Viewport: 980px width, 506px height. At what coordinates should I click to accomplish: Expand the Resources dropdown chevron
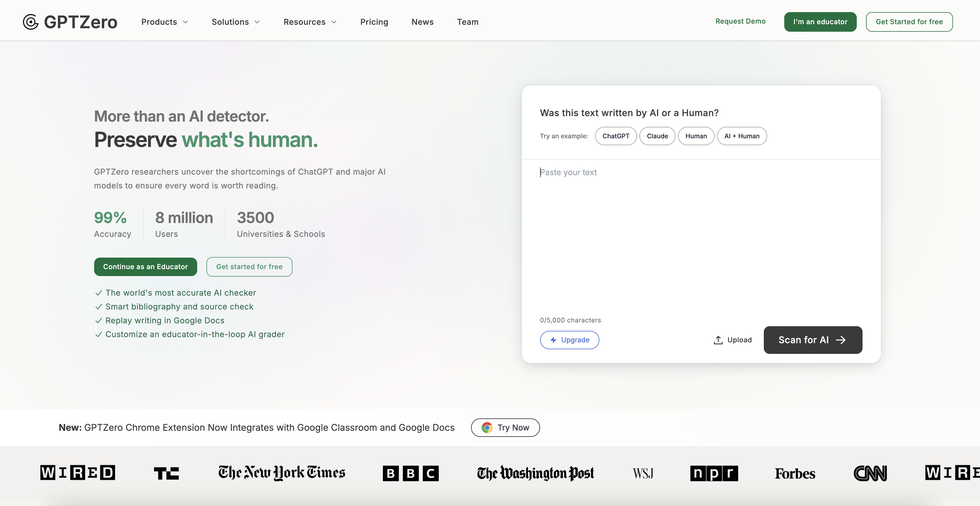point(334,22)
